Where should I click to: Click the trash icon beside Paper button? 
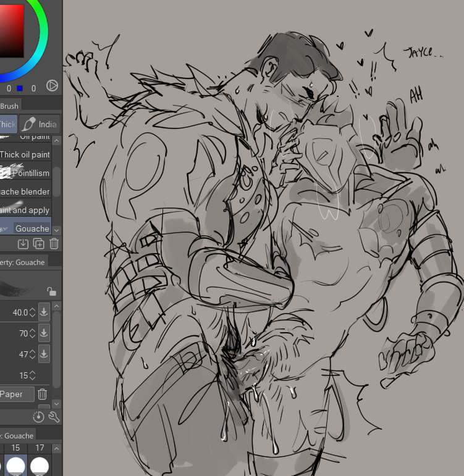click(42, 394)
